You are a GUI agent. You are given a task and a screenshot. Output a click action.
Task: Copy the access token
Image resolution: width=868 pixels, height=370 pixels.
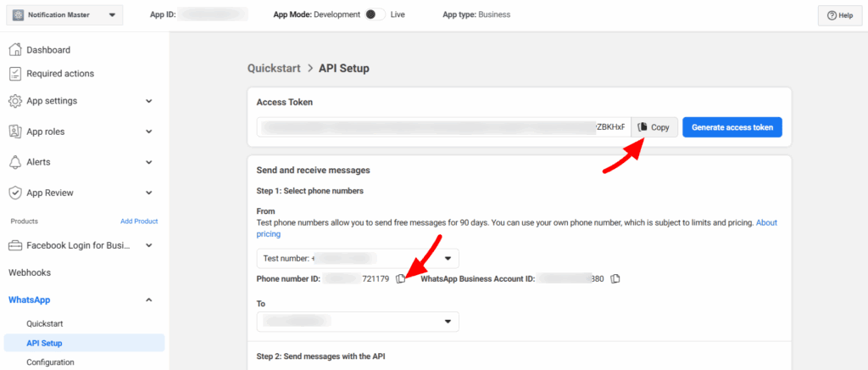tap(654, 127)
